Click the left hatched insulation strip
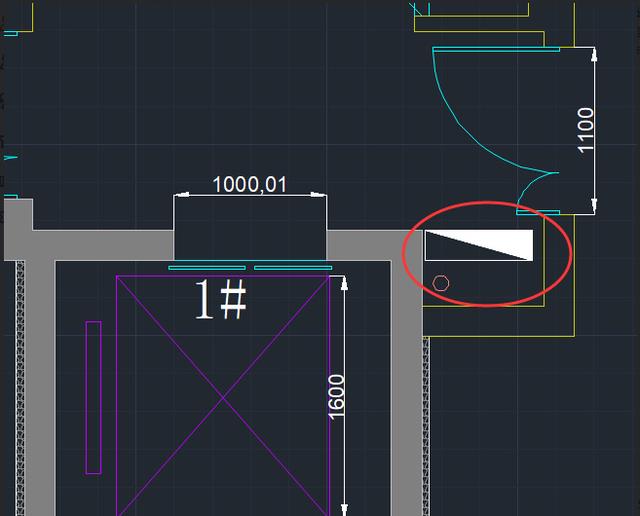640x516 pixels. coord(20,388)
